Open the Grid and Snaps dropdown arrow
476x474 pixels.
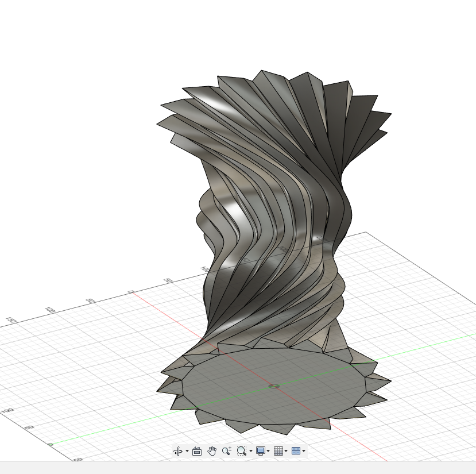click(286, 452)
